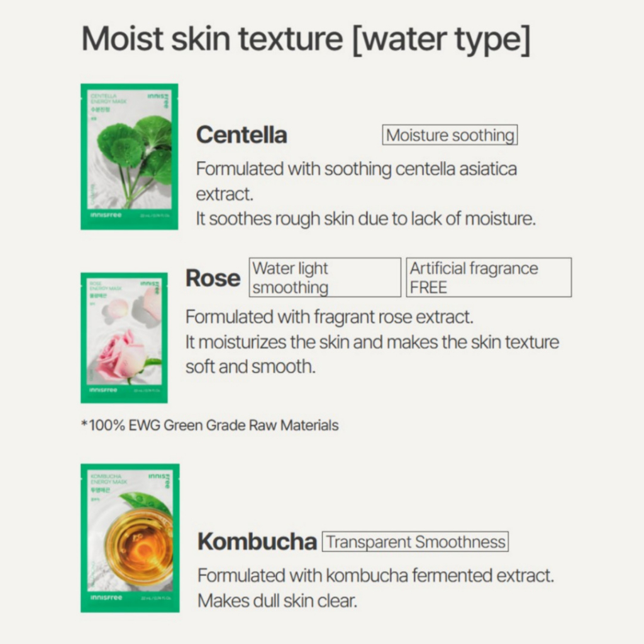Click the innisfree logo on Kombucha package
The height and width of the screenshot is (644, 644).
pos(106,597)
